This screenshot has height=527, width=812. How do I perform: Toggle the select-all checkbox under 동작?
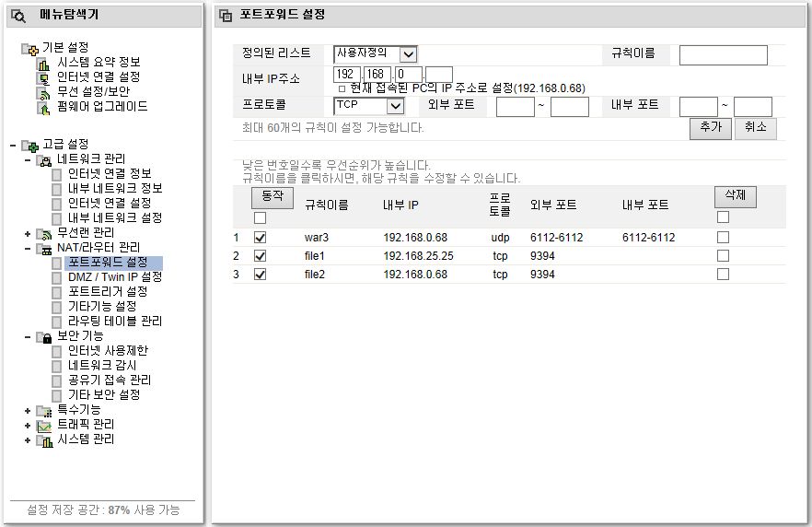pyautogui.click(x=260, y=217)
